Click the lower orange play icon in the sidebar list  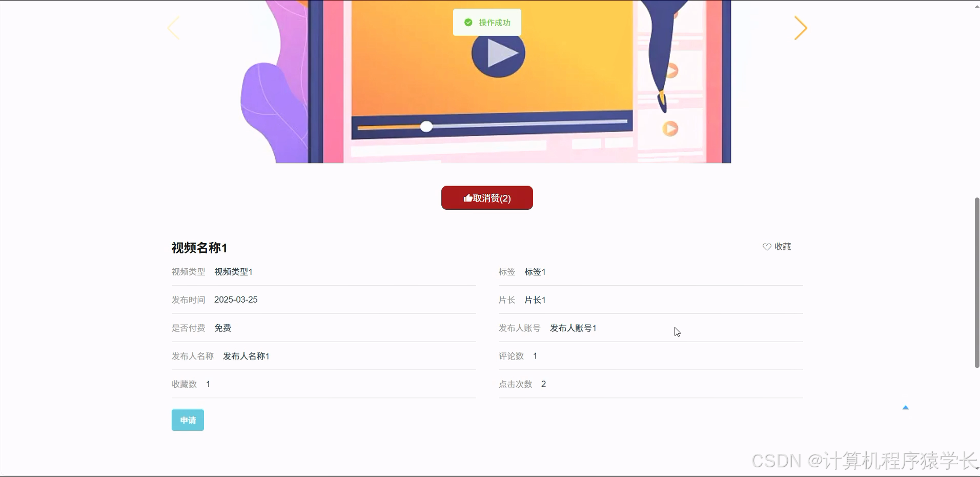(x=670, y=129)
